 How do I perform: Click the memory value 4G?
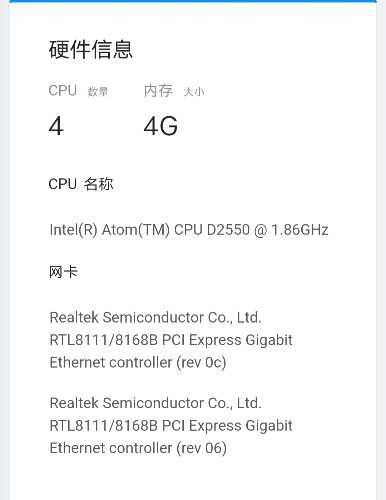pos(161,126)
